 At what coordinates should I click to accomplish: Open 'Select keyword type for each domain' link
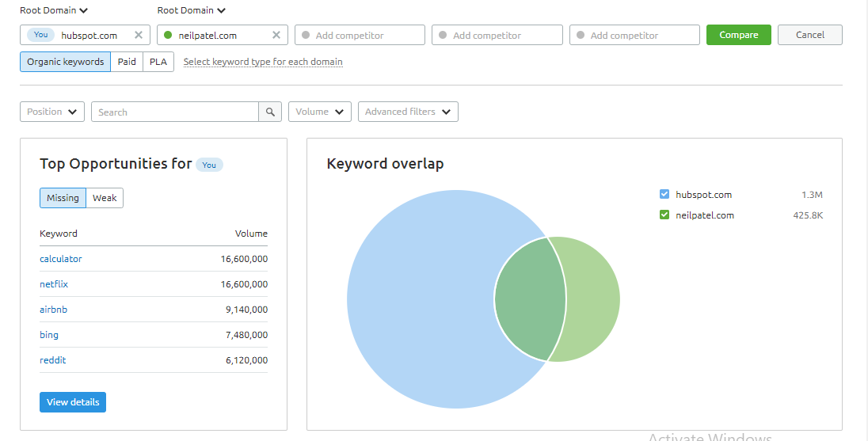tap(263, 62)
